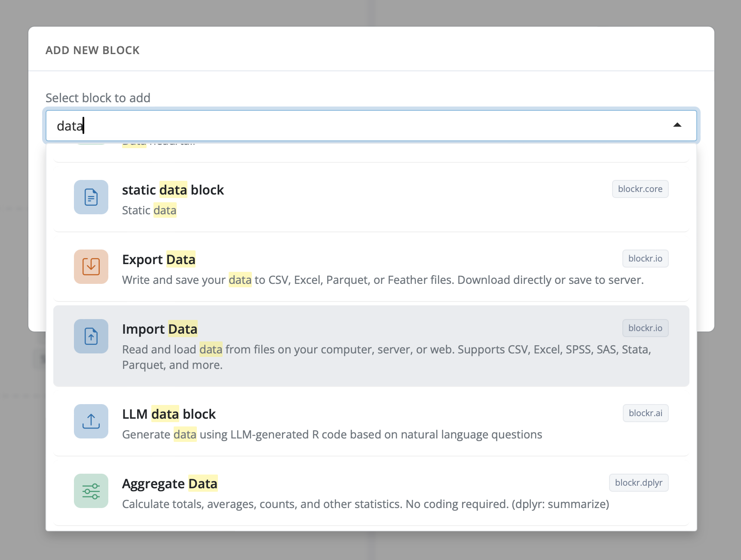Click the LLM data block upload icon
Viewport: 741px width, 560px height.
(91, 421)
